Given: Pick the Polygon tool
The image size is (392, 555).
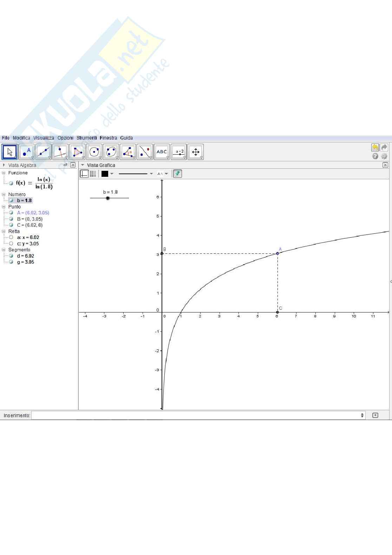Looking at the screenshot, I should 77,152.
